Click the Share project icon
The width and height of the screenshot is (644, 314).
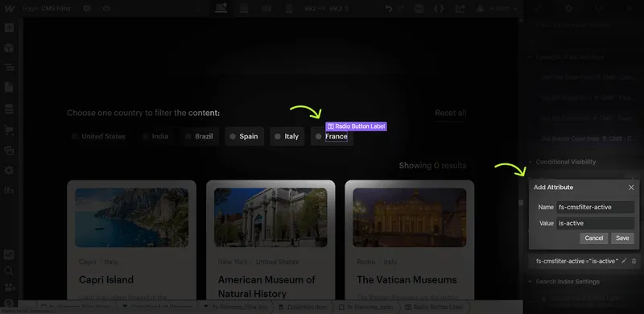point(460,8)
